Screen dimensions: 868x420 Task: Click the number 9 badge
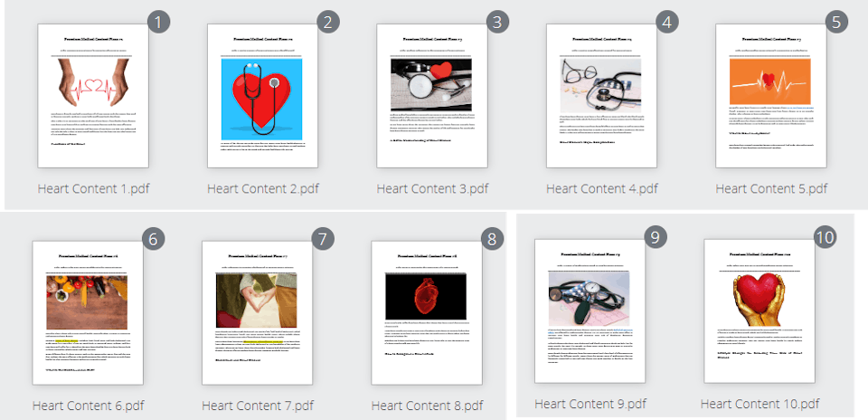pyautogui.click(x=656, y=237)
